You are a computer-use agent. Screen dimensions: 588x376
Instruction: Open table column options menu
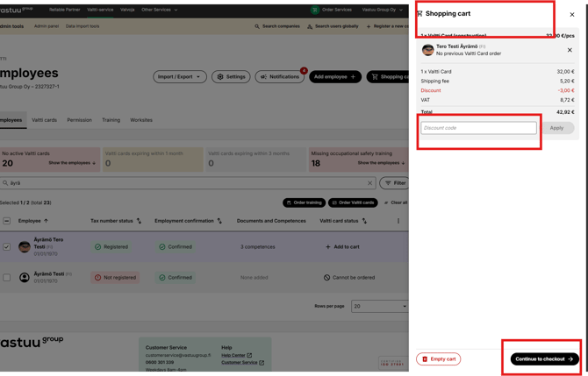(x=398, y=221)
